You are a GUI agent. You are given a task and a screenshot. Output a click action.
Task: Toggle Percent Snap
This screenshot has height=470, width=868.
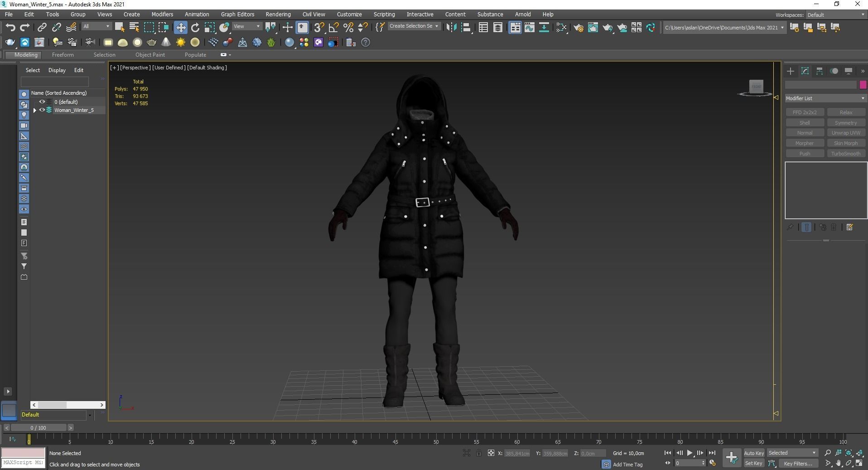tap(348, 28)
